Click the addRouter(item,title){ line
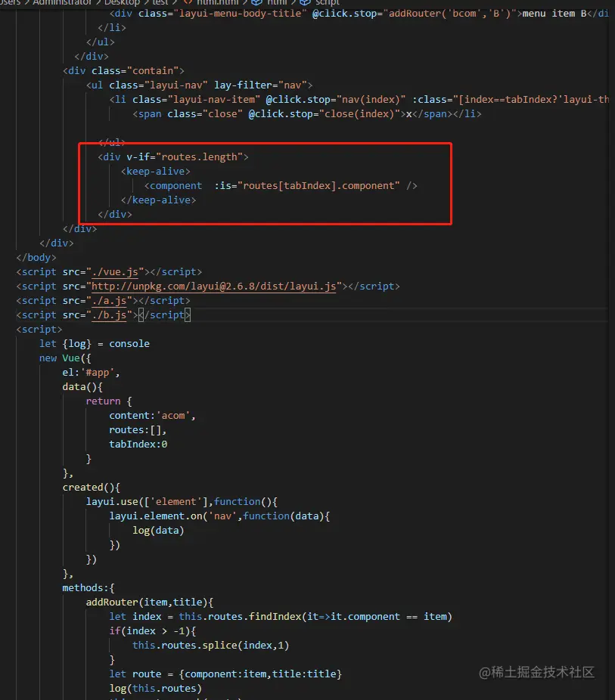The width and height of the screenshot is (615, 700). pos(150,602)
